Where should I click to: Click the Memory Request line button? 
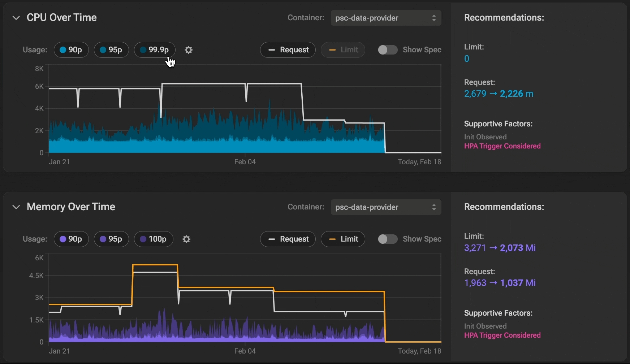(288, 239)
